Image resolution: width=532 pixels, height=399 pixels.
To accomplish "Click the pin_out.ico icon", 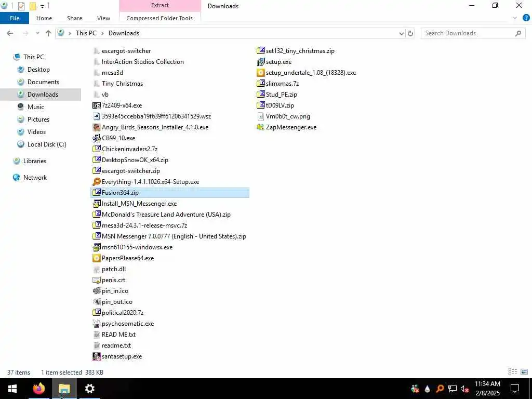I will (96, 302).
